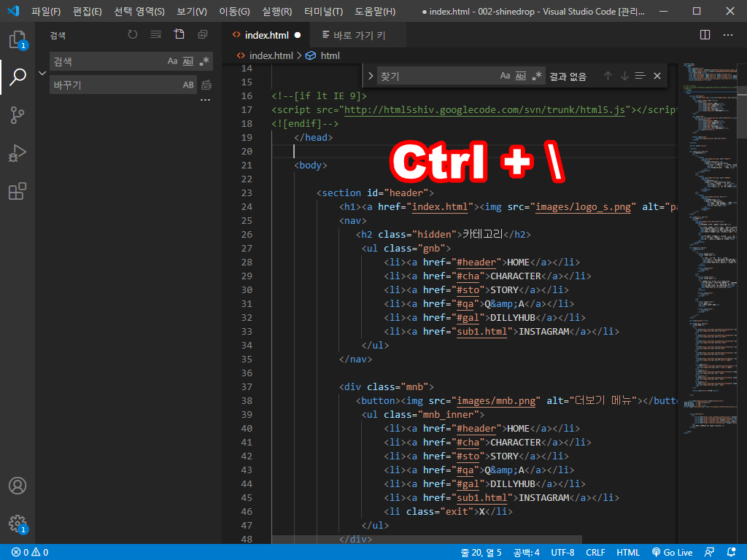
Task: Toggle find in selection icon
Action: coord(640,76)
